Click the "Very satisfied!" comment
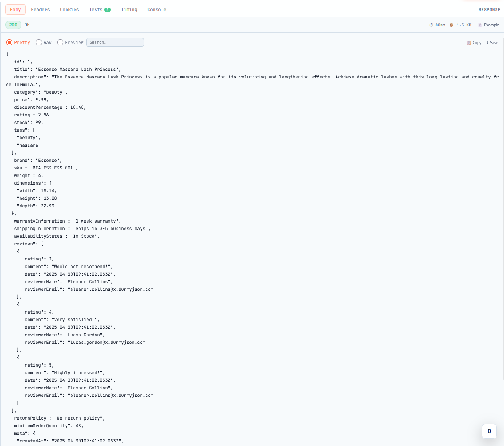 pyautogui.click(x=75, y=319)
